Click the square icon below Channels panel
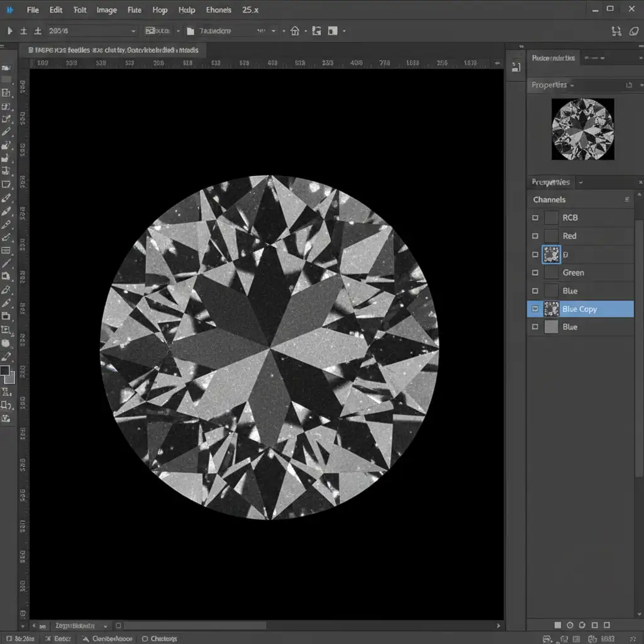Image resolution: width=644 pixels, height=644 pixels. click(557, 625)
